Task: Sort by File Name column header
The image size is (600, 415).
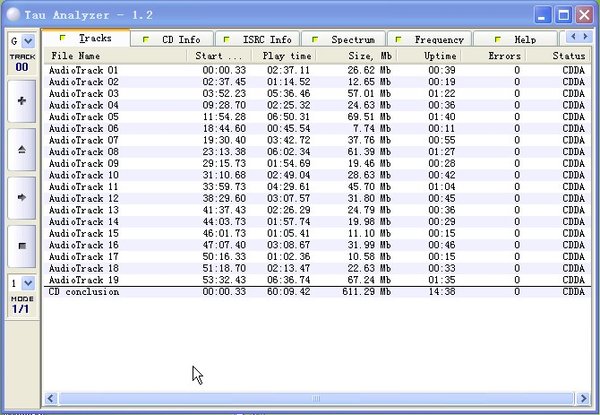Action: pyautogui.click(x=115, y=56)
